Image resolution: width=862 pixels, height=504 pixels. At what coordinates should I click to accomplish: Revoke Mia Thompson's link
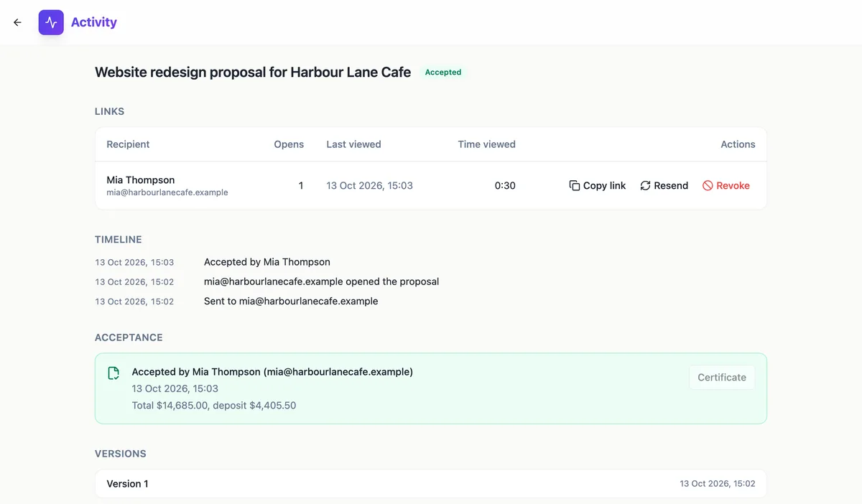726,186
